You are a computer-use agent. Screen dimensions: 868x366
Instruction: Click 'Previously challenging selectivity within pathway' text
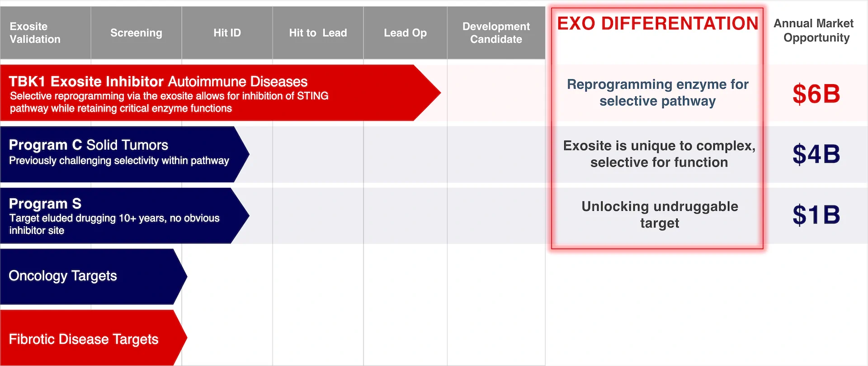(x=119, y=161)
